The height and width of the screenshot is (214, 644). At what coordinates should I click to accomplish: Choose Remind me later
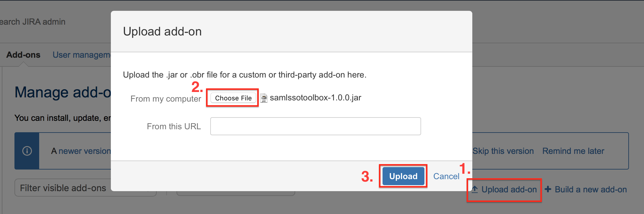[573, 151]
